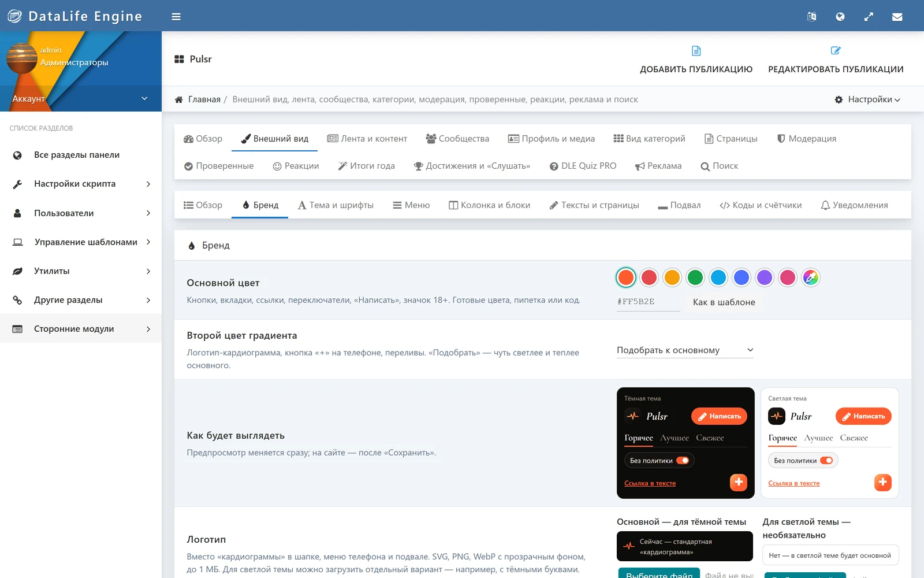Open the Уведомления sub-tab
The width and height of the screenshot is (924, 578).
[854, 205]
